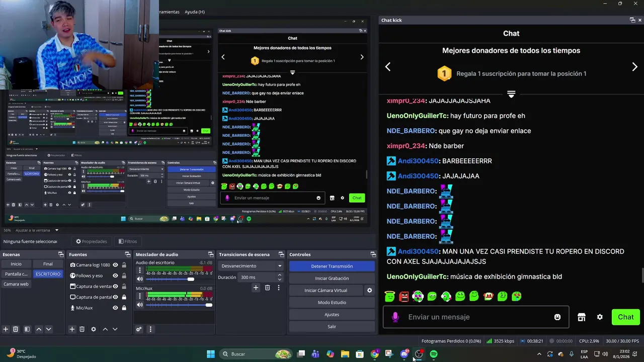Move scene up arrow in Escenas panel

pos(39,329)
